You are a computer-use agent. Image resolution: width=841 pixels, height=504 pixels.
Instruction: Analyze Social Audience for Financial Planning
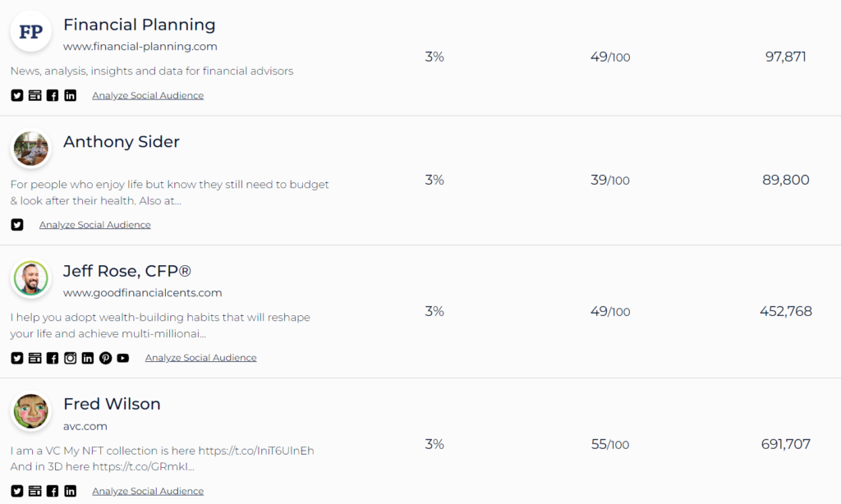click(148, 95)
